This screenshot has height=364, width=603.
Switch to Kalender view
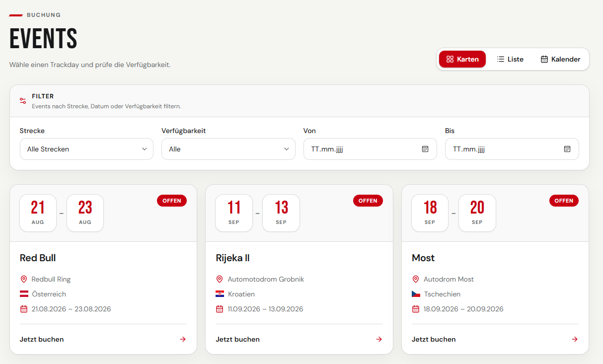click(560, 59)
